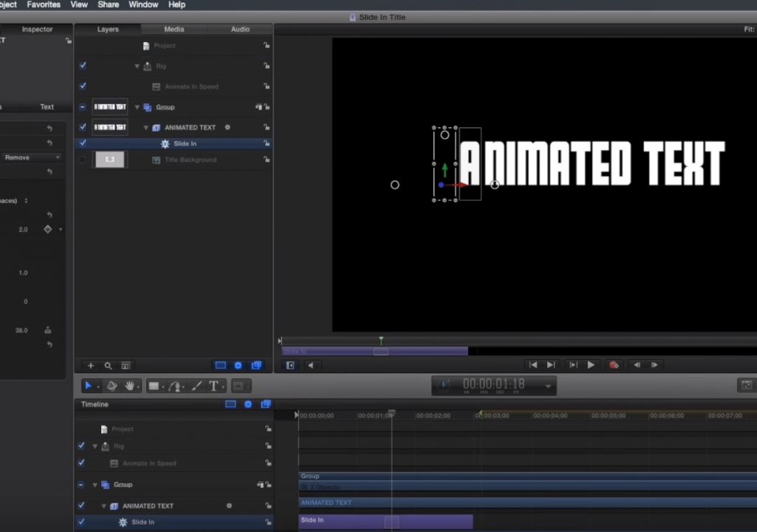Select the Layers tab

click(108, 29)
